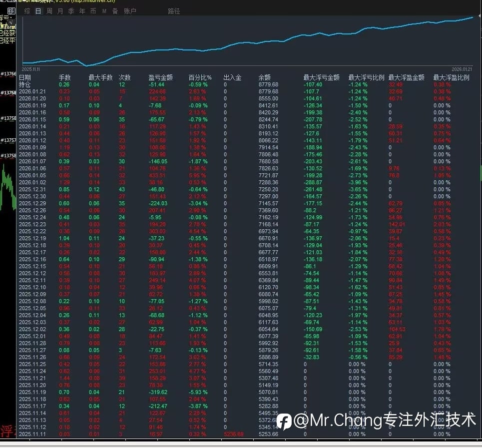This screenshot has width=482, height=448.
Task: Click the M tab in the toolbar
Action: tap(104, 11)
